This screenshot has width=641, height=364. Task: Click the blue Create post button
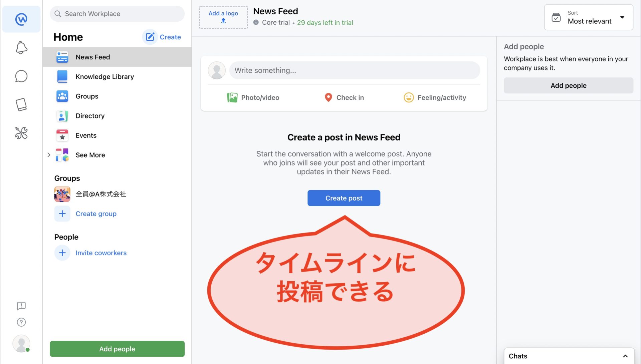(x=344, y=198)
